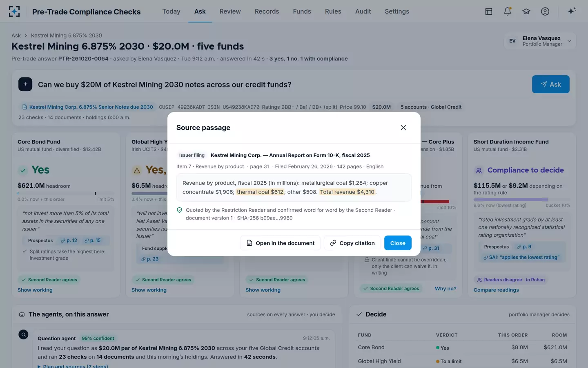Open the user profile circle icon
588x368 pixels.
(x=545, y=11)
